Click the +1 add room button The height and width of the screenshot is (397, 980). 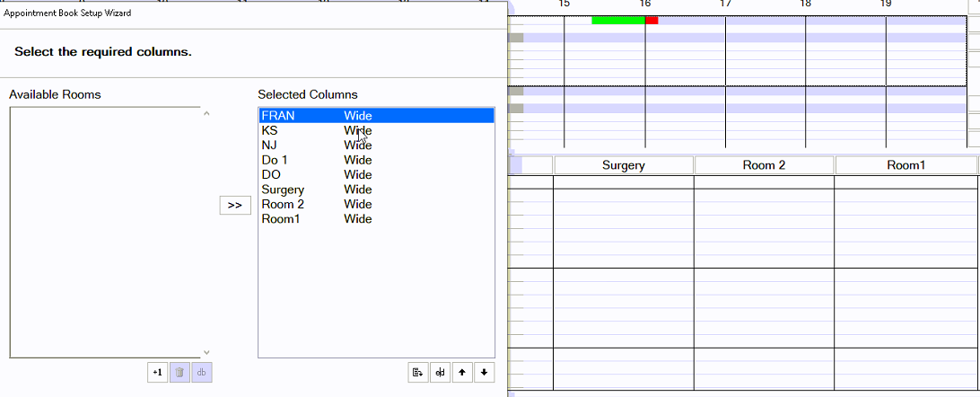point(157,372)
